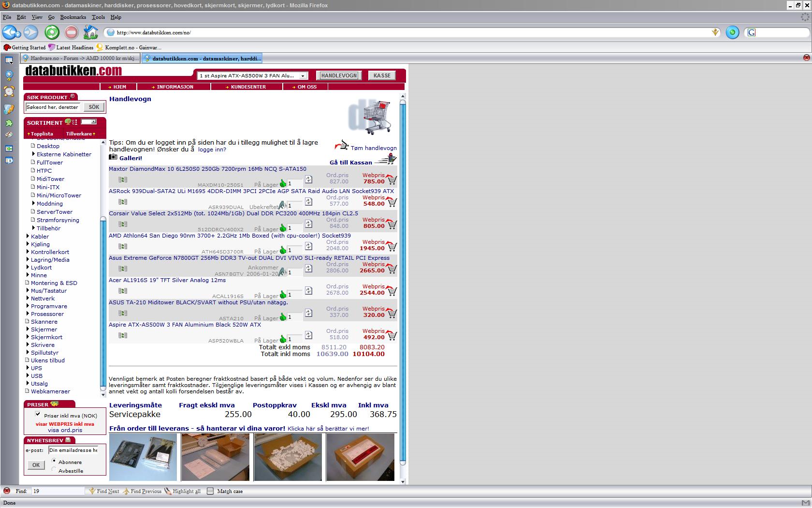Click the remove-from-cart icon for AMD Athlon64

point(391,245)
